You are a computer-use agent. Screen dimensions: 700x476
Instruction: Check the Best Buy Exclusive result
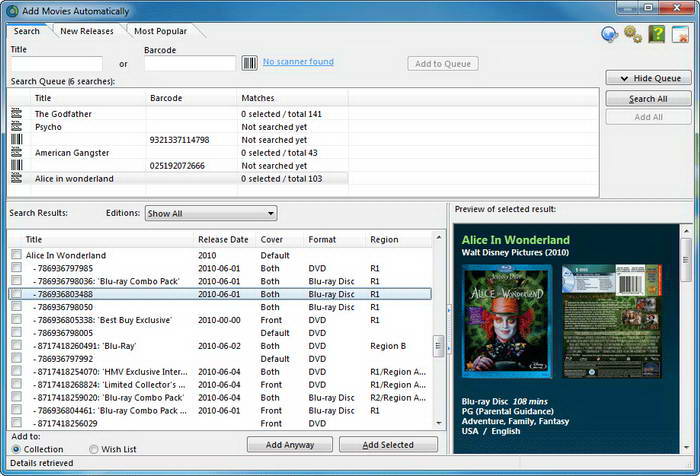17,319
